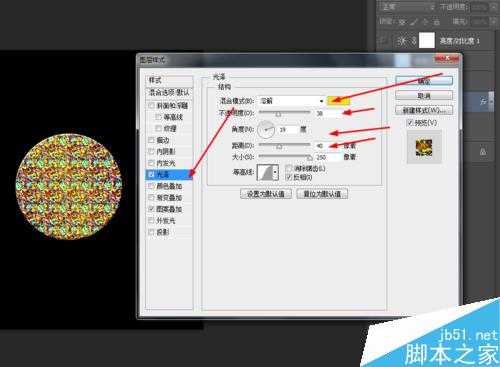This screenshot has height=367, width=500.
Task: Enable the 投影 style checkbox
Action: pos(151,232)
